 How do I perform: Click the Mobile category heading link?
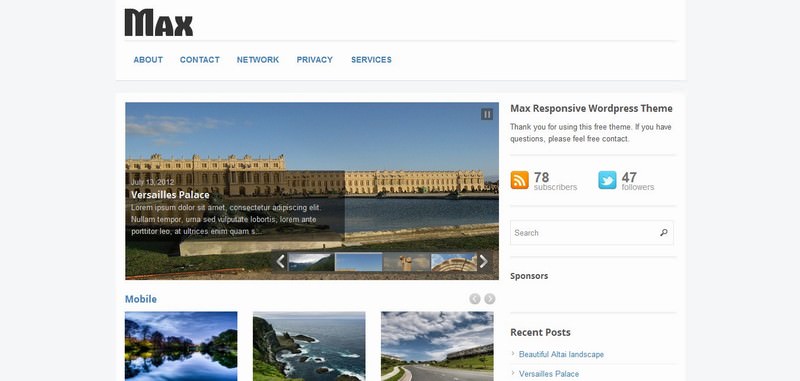(141, 299)
